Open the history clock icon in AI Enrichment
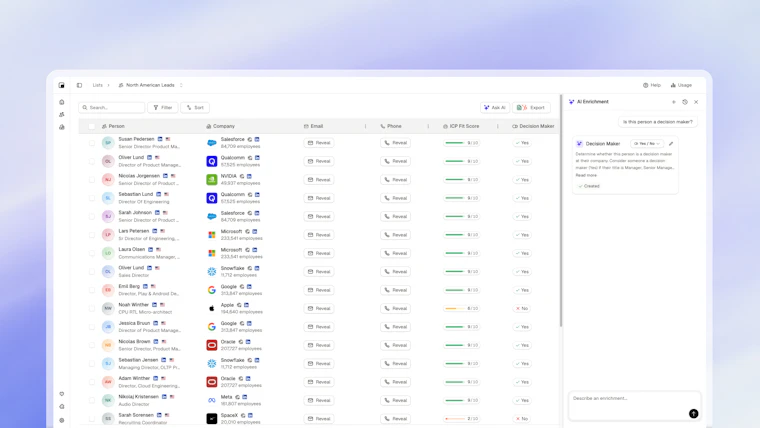The width and height of the screenshot is (760, 428). [685, 102]
